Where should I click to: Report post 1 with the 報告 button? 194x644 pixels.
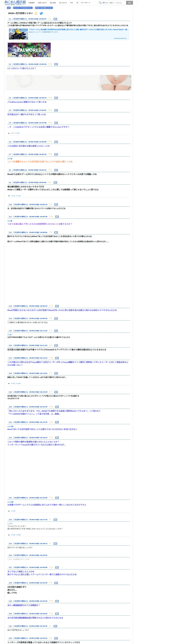[55, 19]
